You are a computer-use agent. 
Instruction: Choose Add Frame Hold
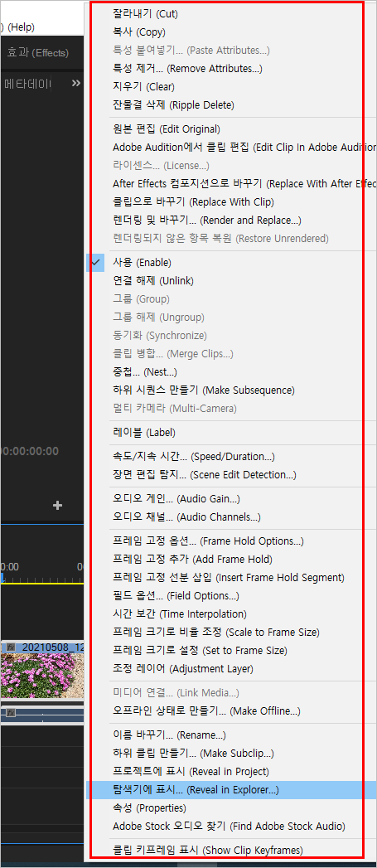coord(231,559)
